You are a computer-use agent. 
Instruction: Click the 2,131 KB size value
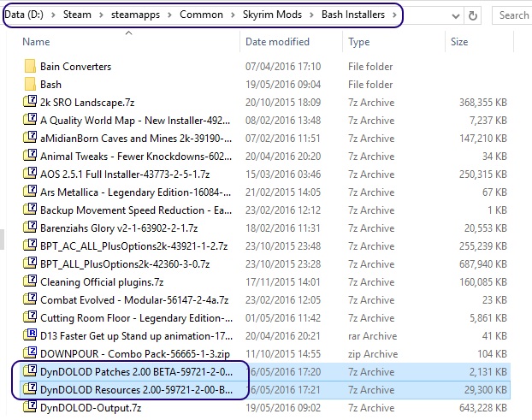tap(488, 372)
